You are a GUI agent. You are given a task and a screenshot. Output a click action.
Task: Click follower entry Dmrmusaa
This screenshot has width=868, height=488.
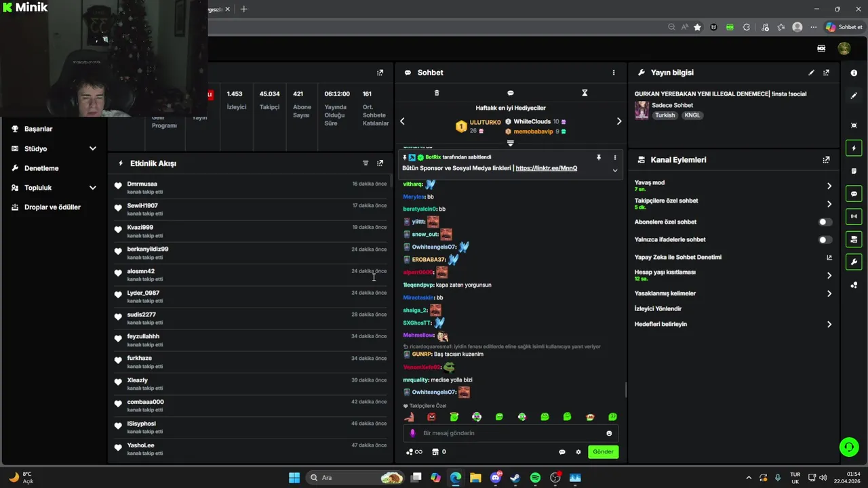tap(142, 184)
